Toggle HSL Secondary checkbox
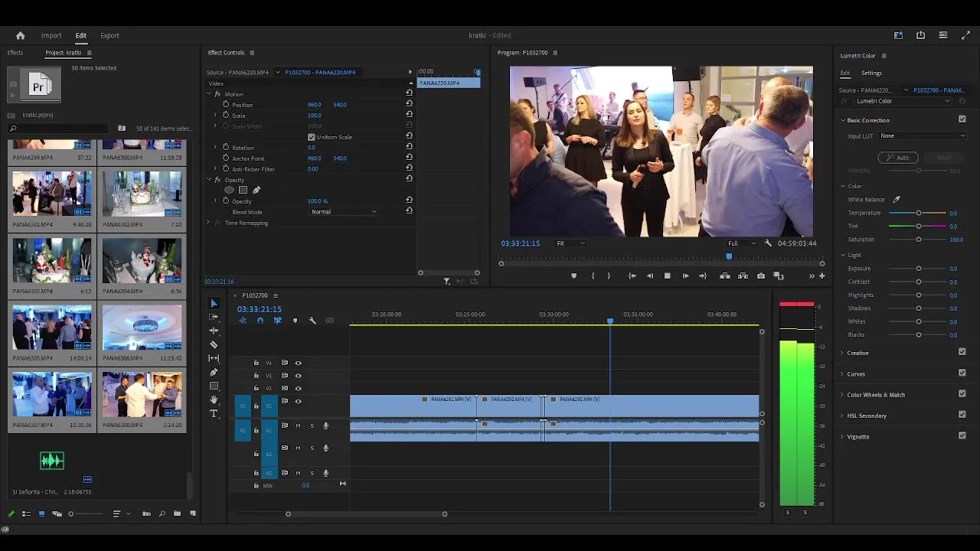 (x=962, y=415)
